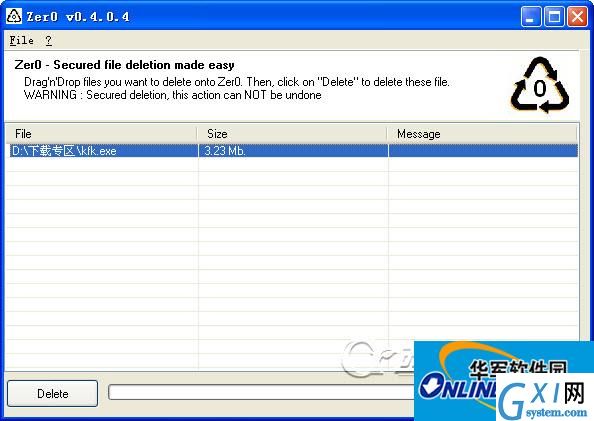Click the selected row's empty Message cell
This screenshot has height=421, width=594.
(483, 151)
